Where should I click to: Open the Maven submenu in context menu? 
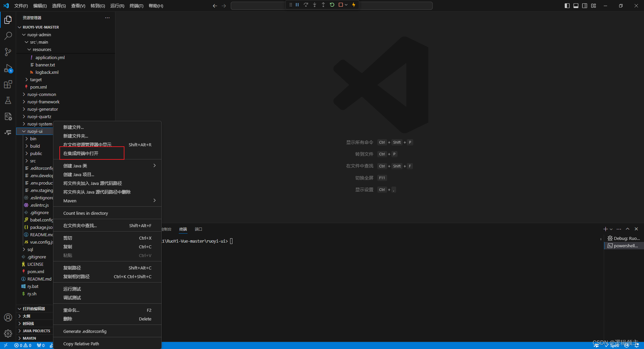tap(107, 201)
